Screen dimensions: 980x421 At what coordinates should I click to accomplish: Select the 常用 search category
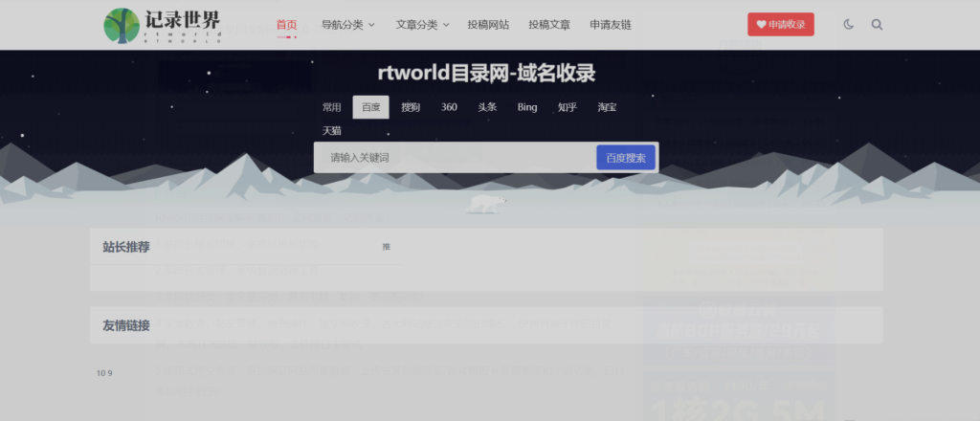coord(332,107)
